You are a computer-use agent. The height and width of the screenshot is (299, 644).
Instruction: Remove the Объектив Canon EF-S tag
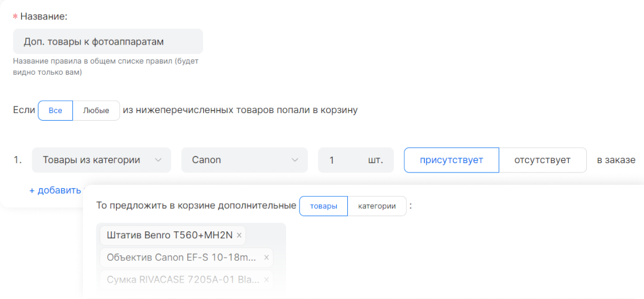[266, 257]
